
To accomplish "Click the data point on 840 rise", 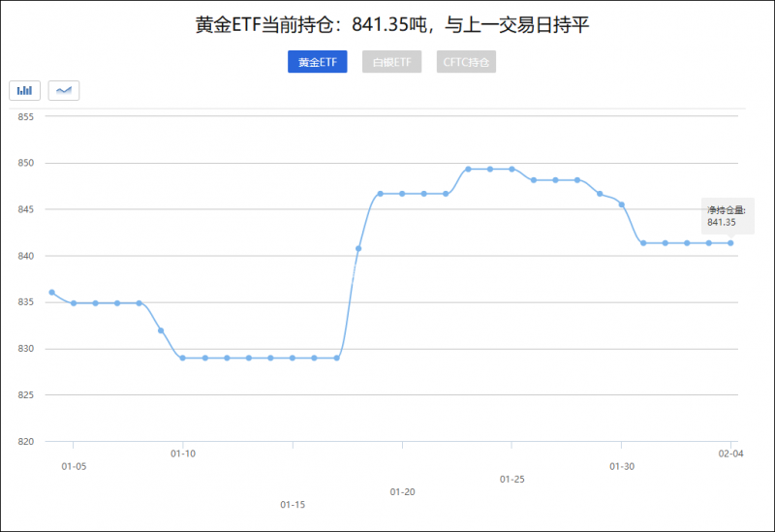I will 358,248.
